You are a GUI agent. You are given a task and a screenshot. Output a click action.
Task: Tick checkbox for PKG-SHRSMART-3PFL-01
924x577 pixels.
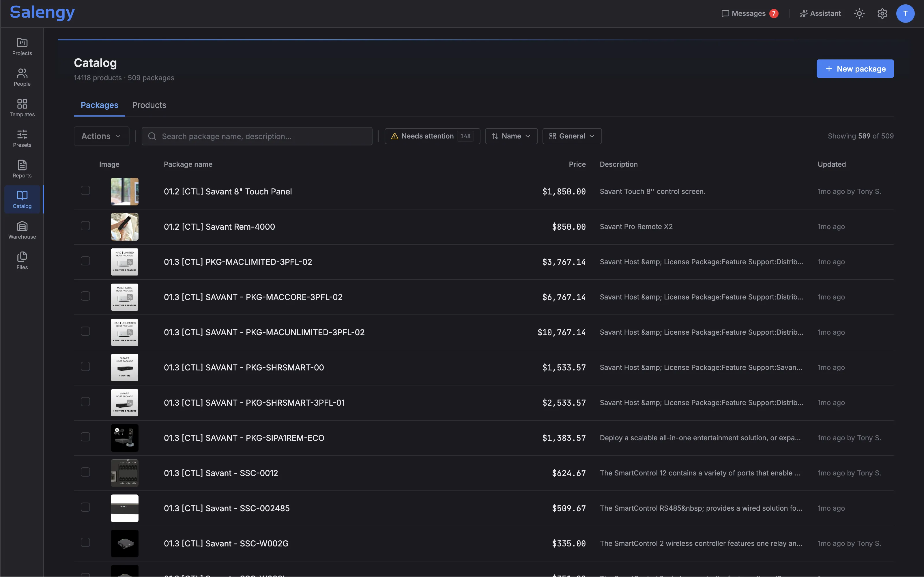85,402
